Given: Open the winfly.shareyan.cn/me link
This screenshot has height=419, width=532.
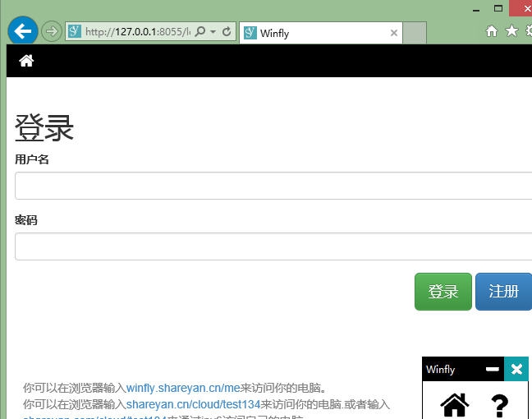Looking at the screenshot, I should [183, 388].
